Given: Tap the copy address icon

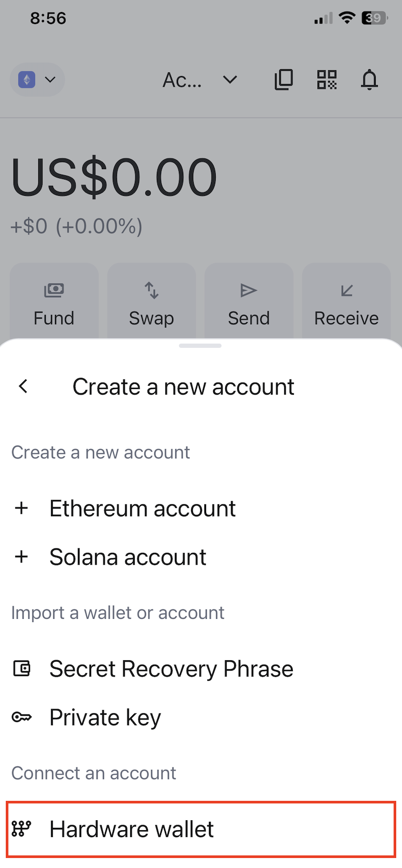Looking at the screenshot, I should click(283, 80).
